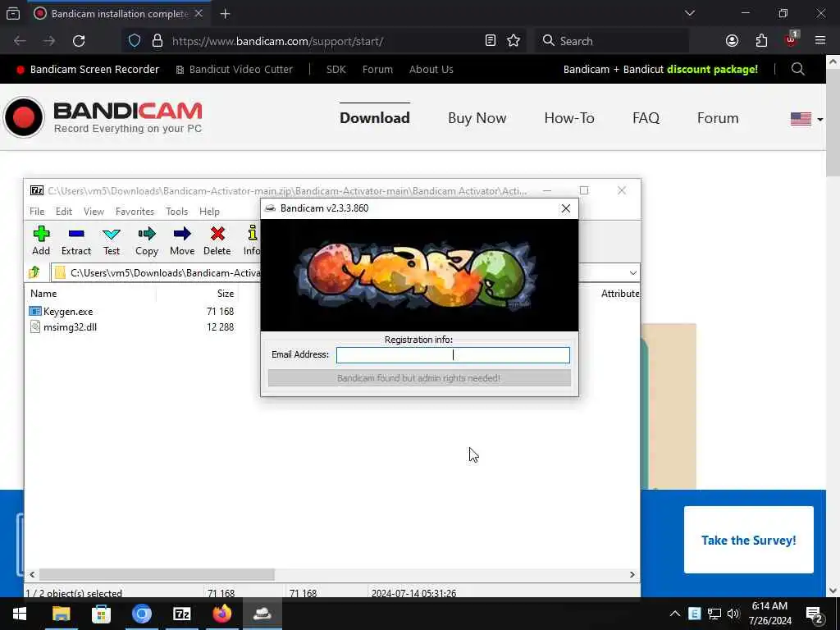Open Microsoft Store from taskbar
The height and width of the screenshot is (630, 840).
pos(101,614)
